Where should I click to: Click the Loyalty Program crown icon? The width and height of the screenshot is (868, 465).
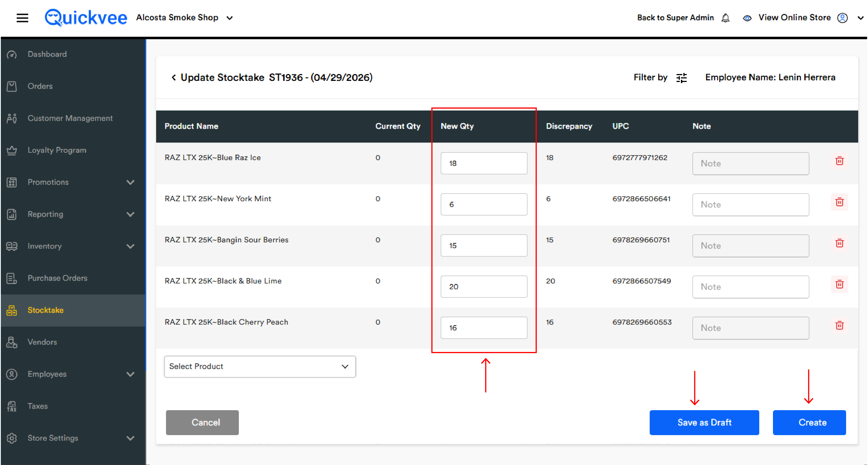point(12,151)
